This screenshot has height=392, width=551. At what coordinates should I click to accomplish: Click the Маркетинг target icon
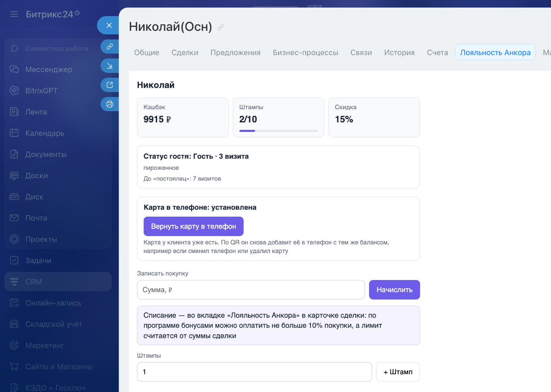14,346
